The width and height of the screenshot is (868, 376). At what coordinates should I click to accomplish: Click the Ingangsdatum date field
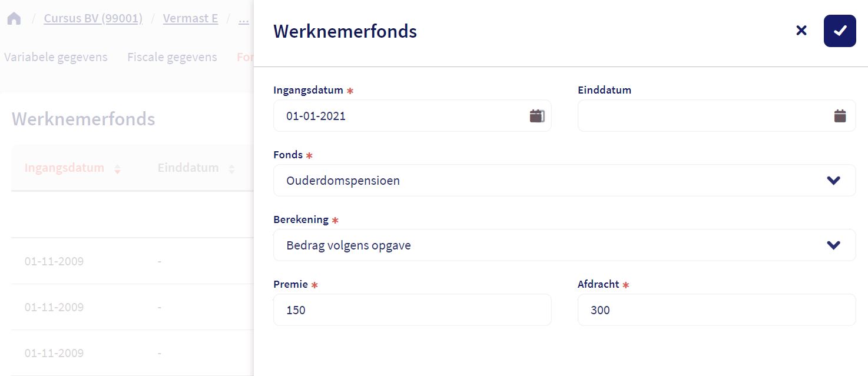pyautogui.click(x=400, y=116)
